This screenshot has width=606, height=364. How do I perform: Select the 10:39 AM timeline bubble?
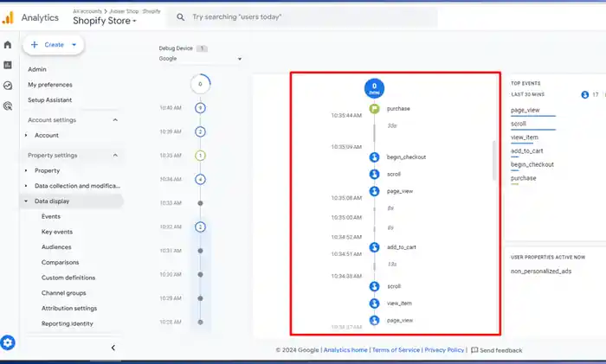(200, 132)
